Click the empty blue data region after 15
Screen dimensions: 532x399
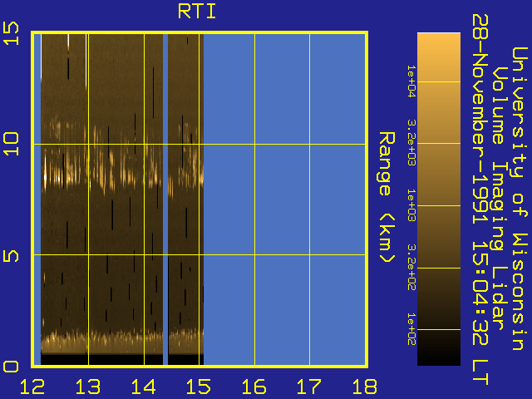coord(284,199)
